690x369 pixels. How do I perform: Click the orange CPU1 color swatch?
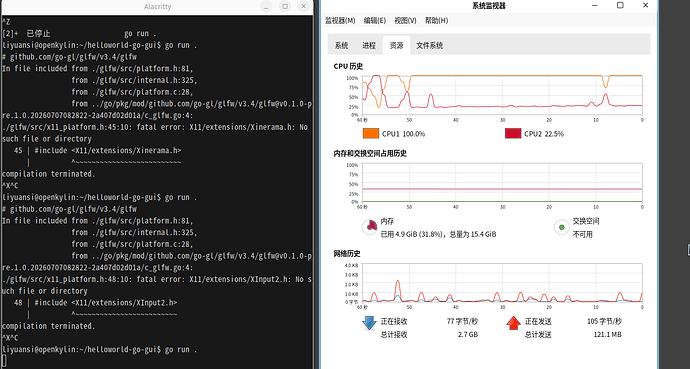(x=371, y=134)
